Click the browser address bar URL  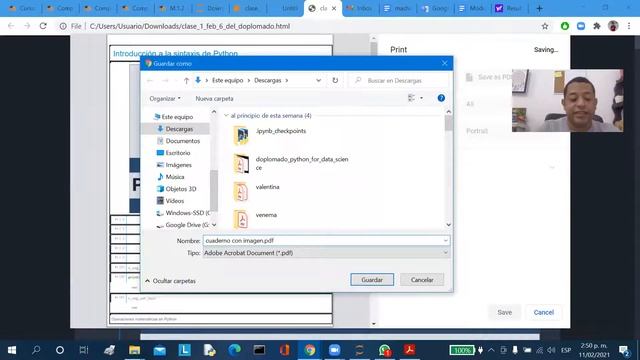[x=189, y=26]
